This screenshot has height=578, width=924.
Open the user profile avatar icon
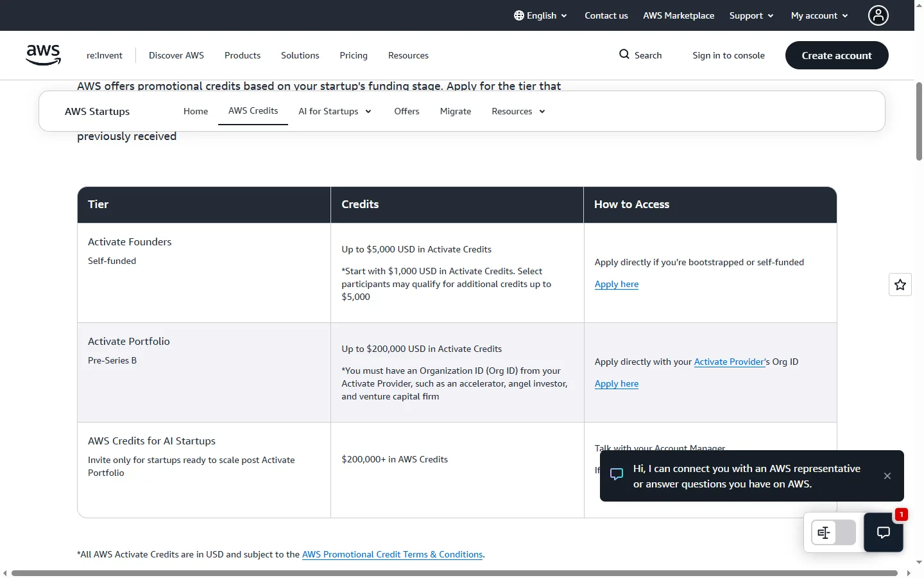(878, 15)
